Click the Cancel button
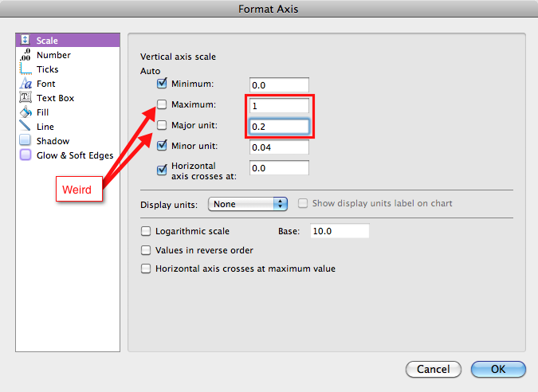 coord(434,370)
